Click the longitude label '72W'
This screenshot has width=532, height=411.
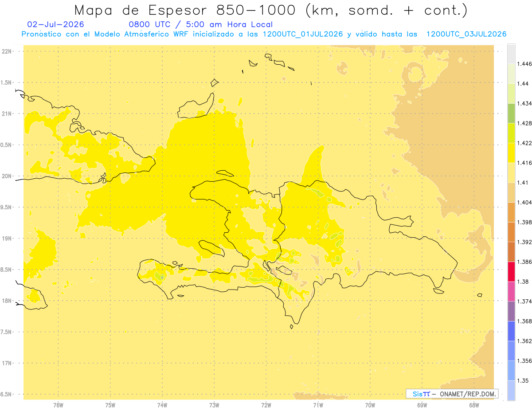(x=266, y=406)
